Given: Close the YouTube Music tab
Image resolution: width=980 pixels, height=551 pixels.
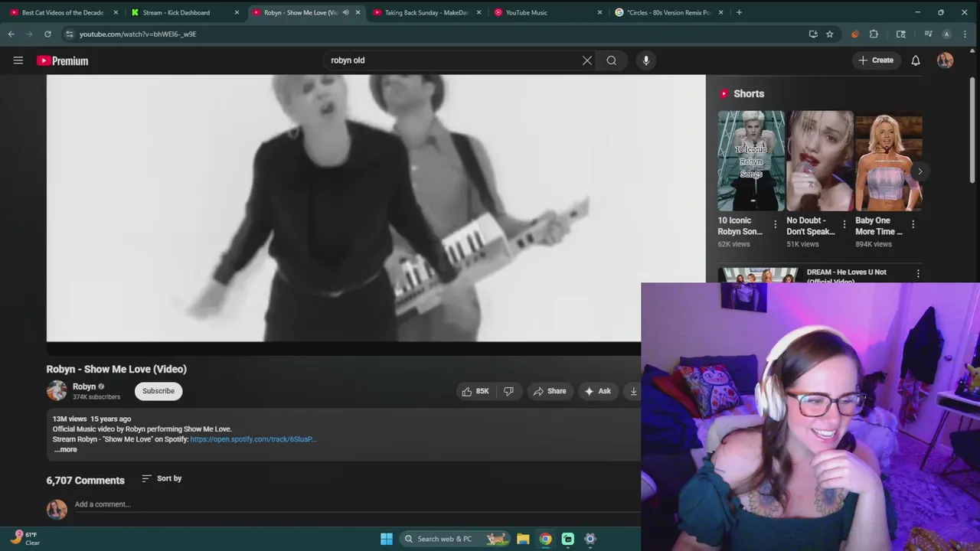Looking at the screenshot, I should tap(599, 12).
